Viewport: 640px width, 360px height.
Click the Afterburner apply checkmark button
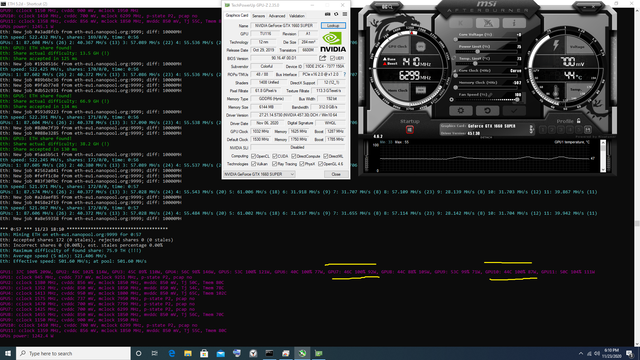[514, 110]
